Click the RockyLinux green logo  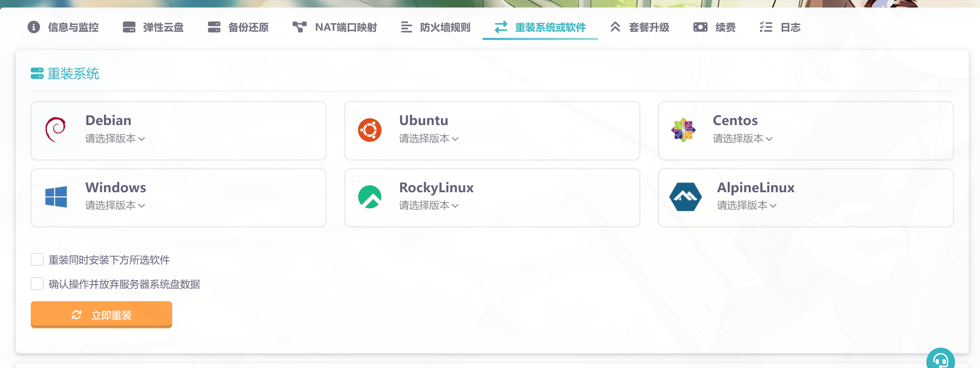pos(369,197)
